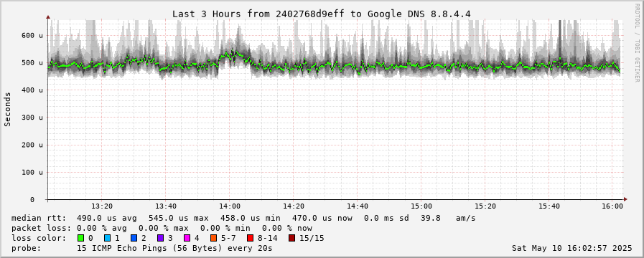
Task: Click the green loss color 0 swatch
Action: (x=80, y=238)
